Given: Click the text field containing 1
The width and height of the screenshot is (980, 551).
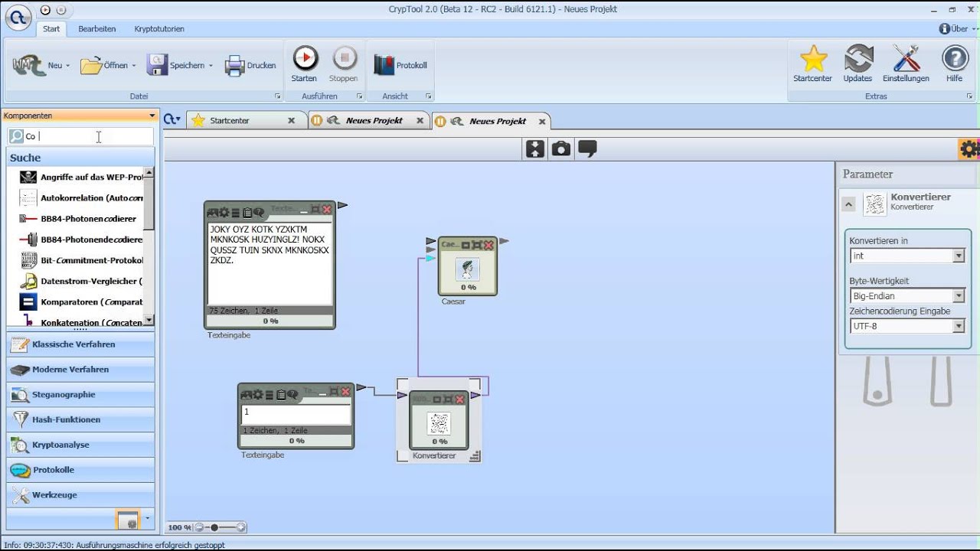Looking at the screenshot, I should coord(296,415).
